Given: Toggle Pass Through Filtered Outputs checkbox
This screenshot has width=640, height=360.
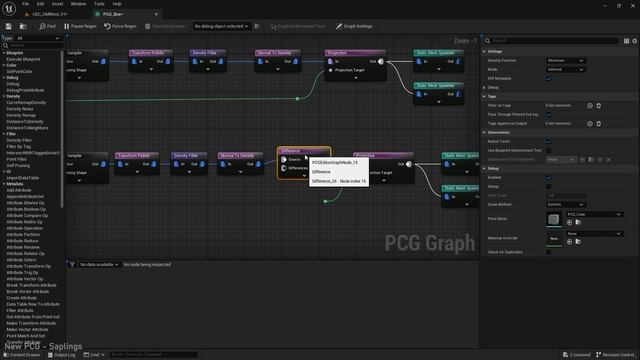Looking at the screenshot, I should pyautogui.click(x=549, y=114).
